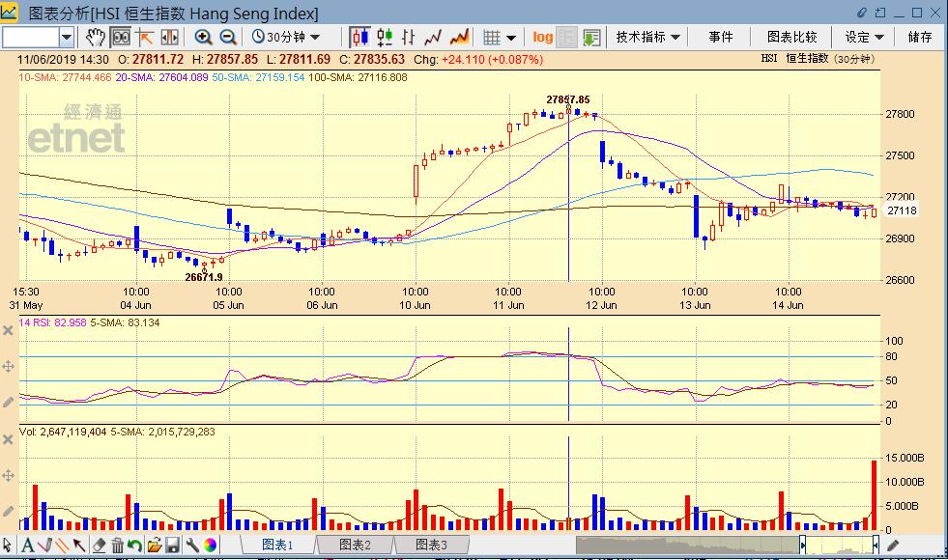This screenshot has width=948, height=560.
Task: Open the 设定 dropdown menu
Action: click(x=864, y=37)
